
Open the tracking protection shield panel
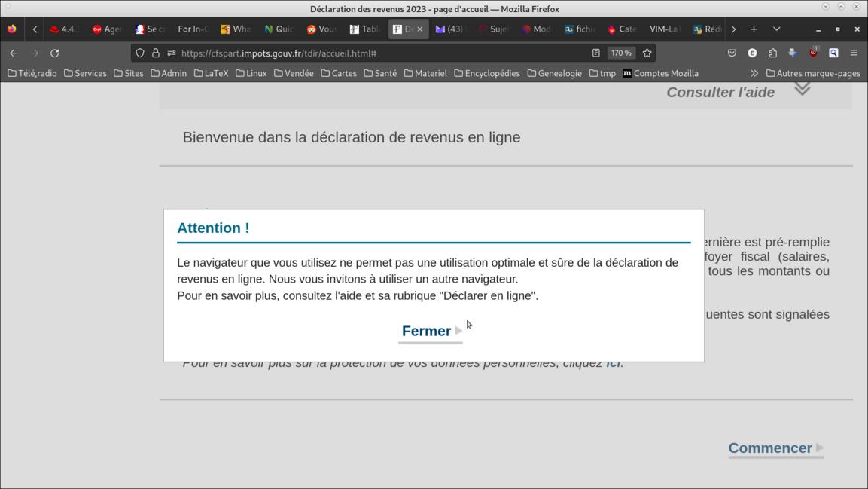coord(140,53)
